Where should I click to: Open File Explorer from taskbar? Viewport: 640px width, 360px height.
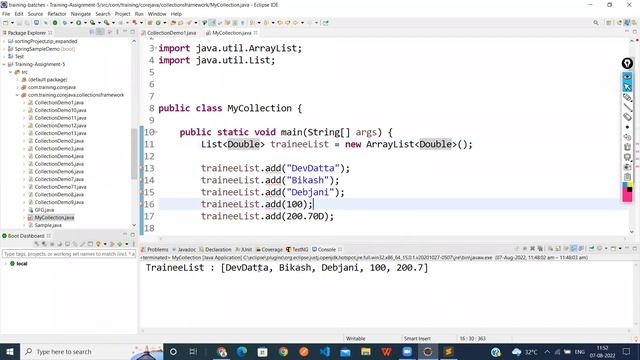(x=366, y=351)
